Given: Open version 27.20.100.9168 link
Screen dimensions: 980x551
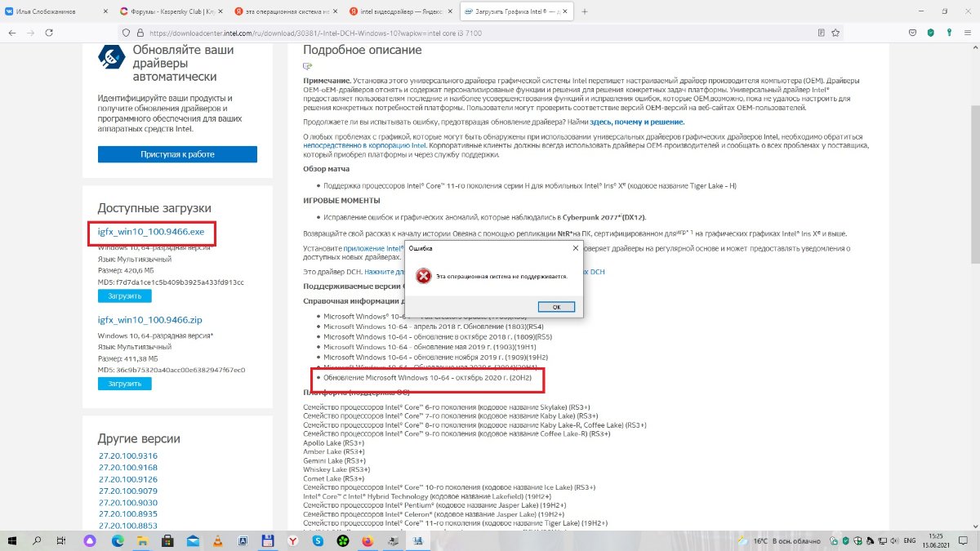Looking at the screenshot, I should (128, 468).
